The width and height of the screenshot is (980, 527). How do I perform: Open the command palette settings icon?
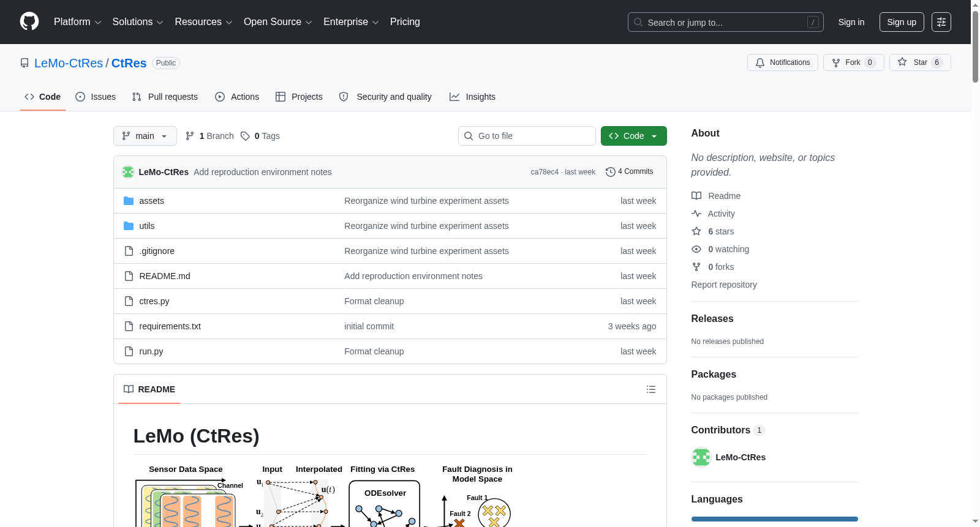[x=941, y=22]
